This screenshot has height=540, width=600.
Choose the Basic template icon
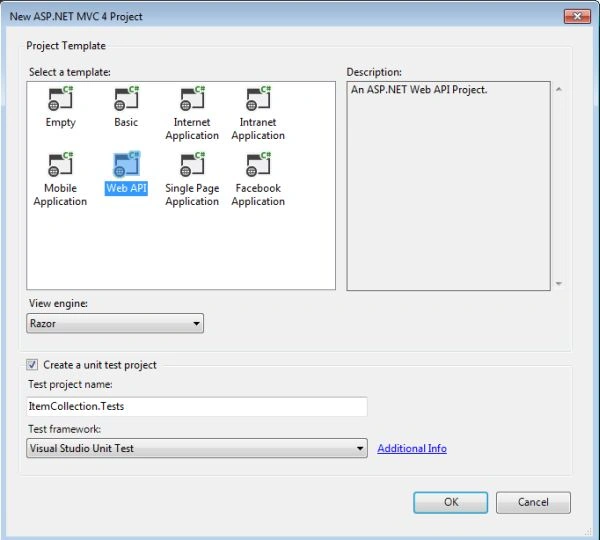pos(126,98)
